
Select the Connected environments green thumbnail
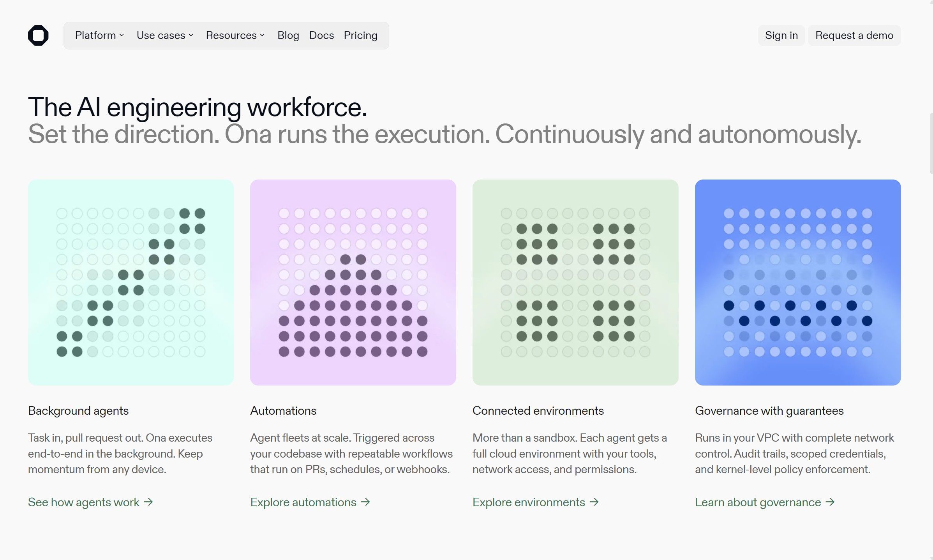coord(575,282)
